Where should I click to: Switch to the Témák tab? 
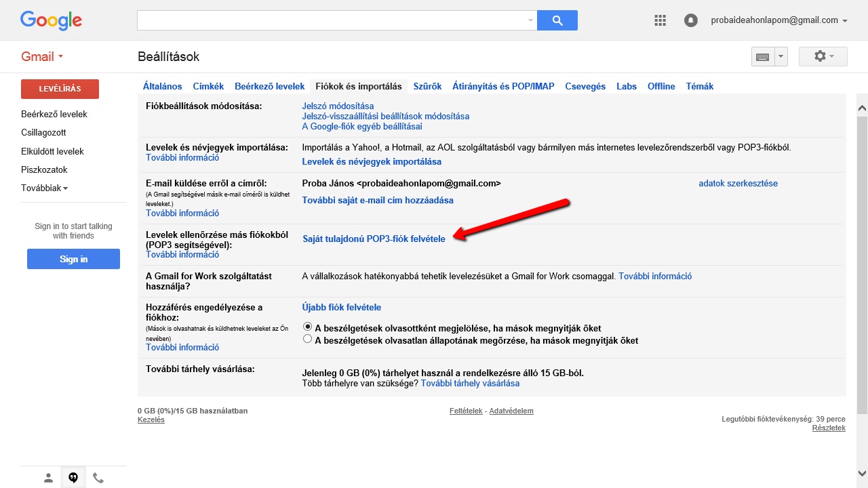click(700, 86)
